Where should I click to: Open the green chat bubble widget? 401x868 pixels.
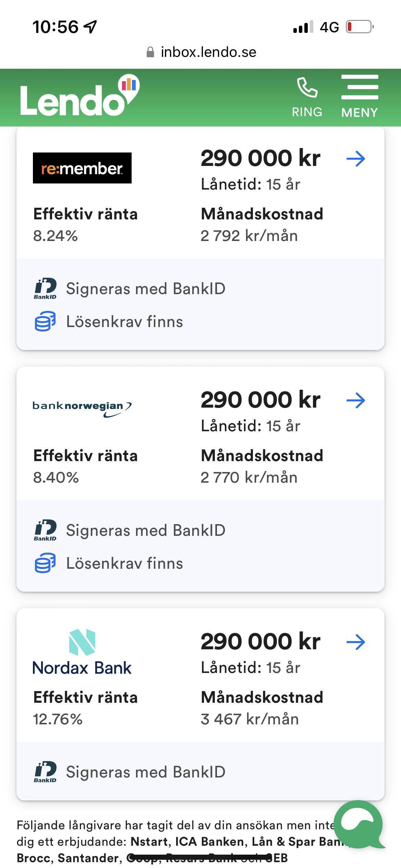click(x=359, y=824)
